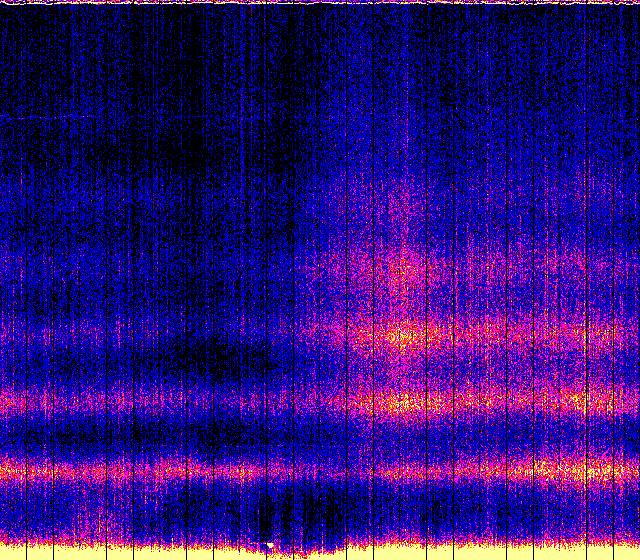
Task: Click the small white marker near the bottom
Action: coord(269,545)
